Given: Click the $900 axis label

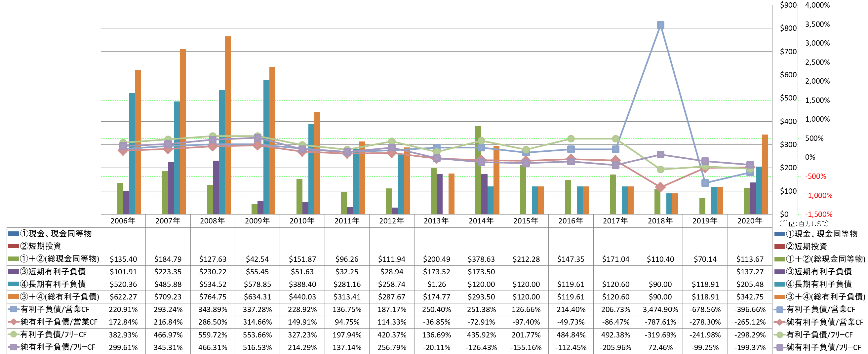Looking at the screenshot, I should [x=788, y=5].
